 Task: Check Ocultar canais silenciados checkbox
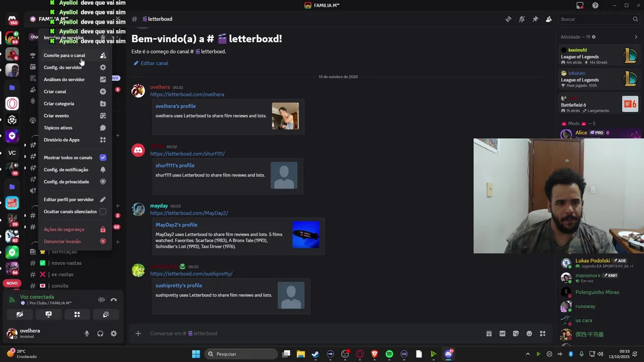(x=103, y=212)
